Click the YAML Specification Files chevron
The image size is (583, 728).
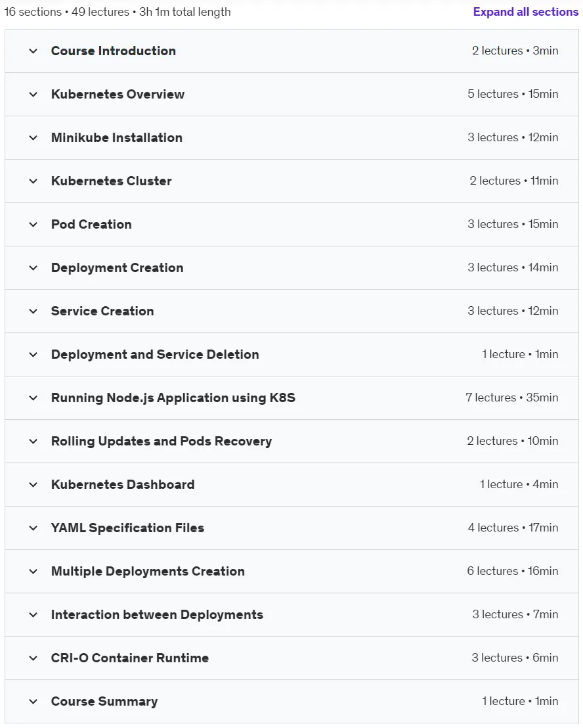click(x=33, y=528)
